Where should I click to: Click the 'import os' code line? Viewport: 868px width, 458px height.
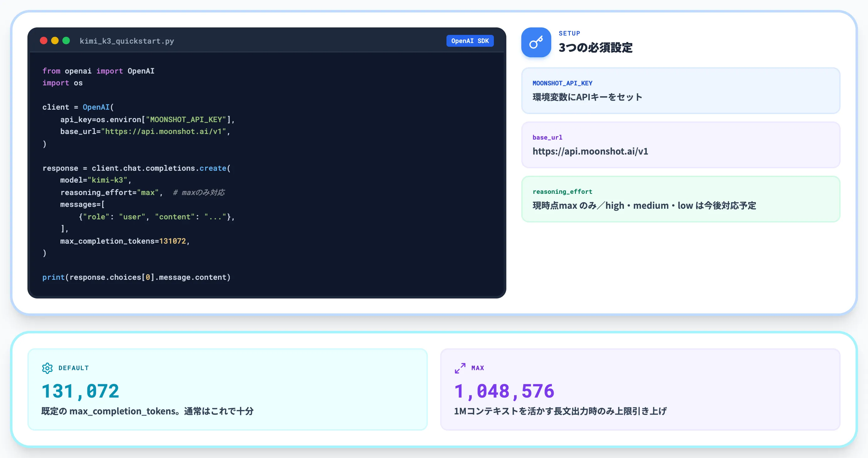coord(62,83)
